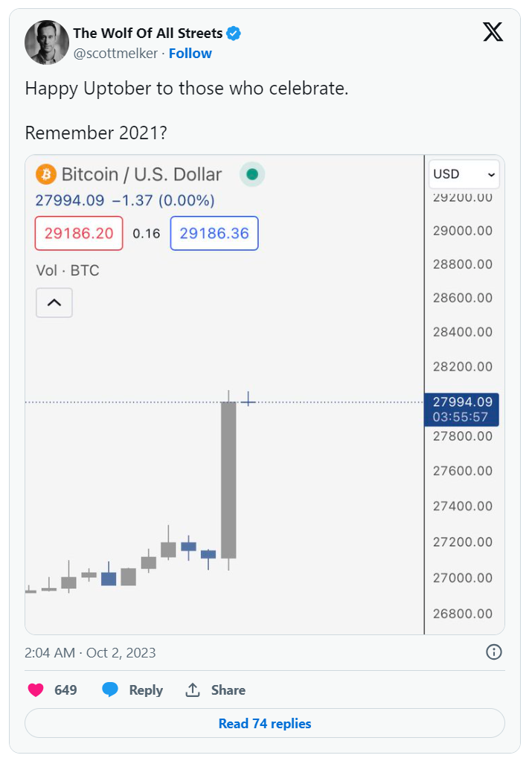
Task: Click the Follow link
Action: coord(190,54)
